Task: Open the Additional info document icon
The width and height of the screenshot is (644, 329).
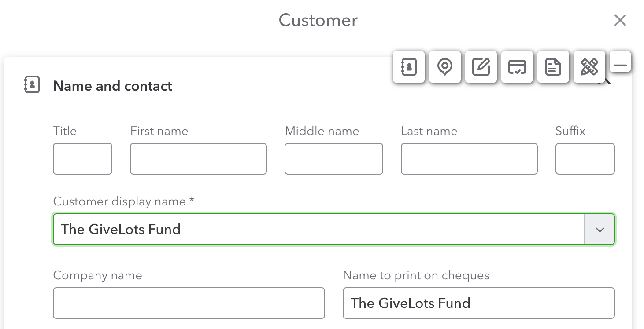Action: click(553, 67)
